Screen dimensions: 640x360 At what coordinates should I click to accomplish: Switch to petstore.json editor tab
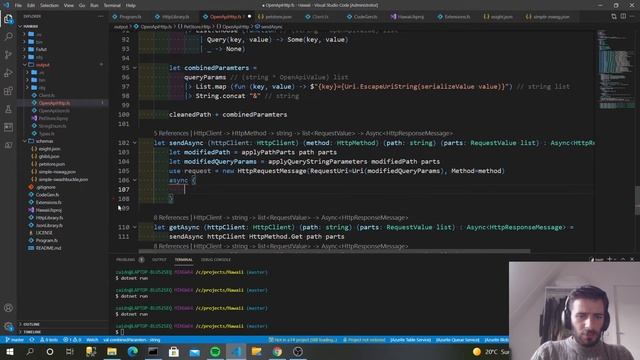click(x=275, y=17)
